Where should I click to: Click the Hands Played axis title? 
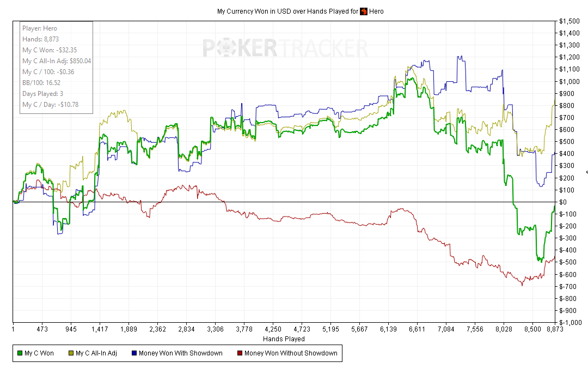pos(284,339)
